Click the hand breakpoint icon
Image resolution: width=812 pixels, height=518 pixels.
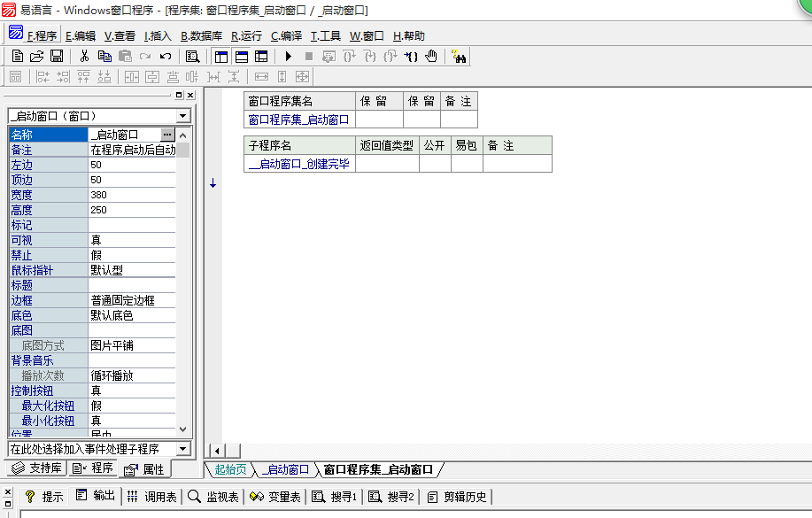pos(431,56)
